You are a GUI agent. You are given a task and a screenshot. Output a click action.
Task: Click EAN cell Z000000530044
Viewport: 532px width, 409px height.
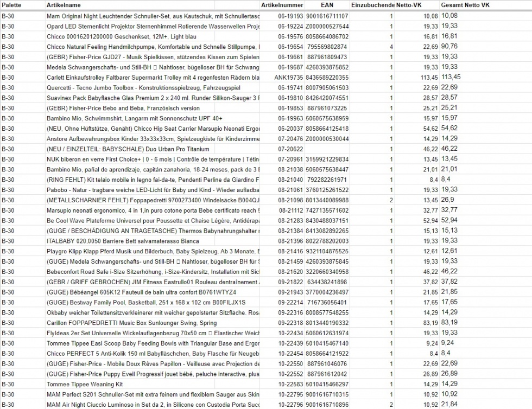[x=327, y=139]
